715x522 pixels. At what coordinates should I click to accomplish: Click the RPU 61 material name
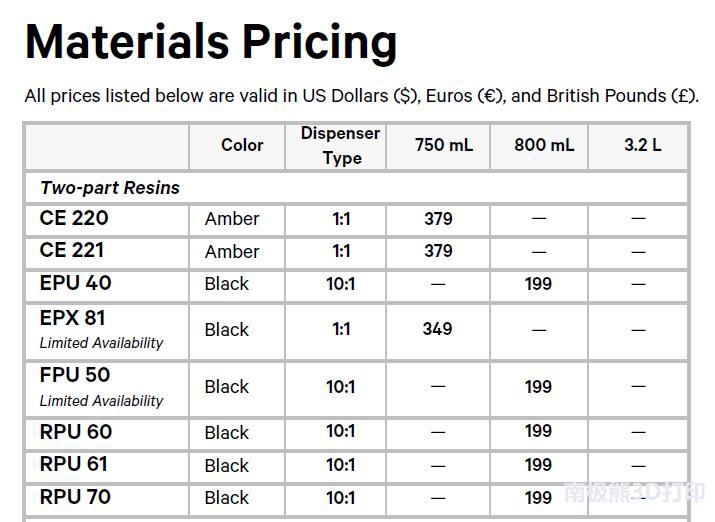tap(74, 464)
